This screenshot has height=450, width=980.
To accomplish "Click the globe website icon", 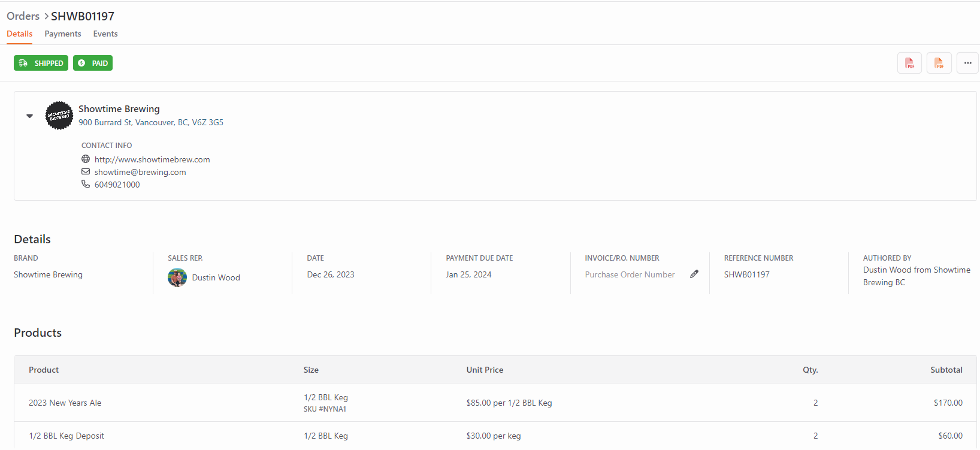I will [86, 159].
